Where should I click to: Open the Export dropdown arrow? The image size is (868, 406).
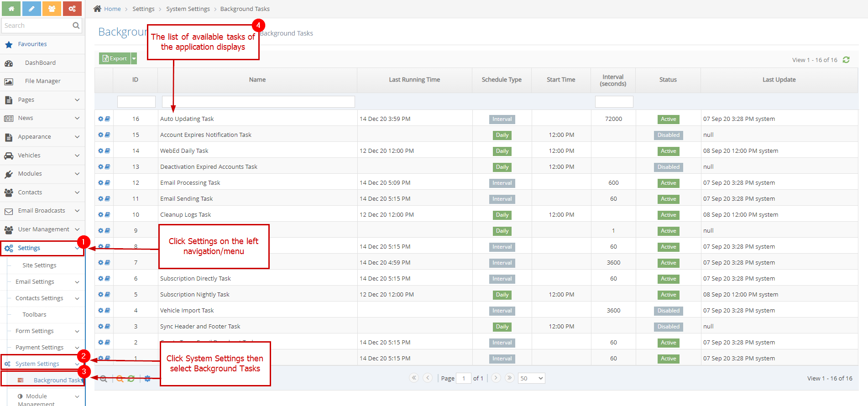tap(134, 59)
